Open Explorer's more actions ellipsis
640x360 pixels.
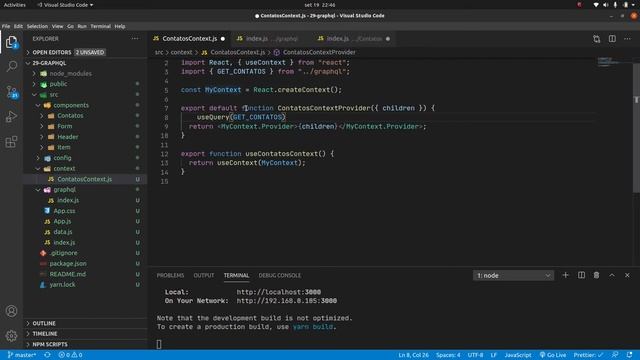pos(135,39)
